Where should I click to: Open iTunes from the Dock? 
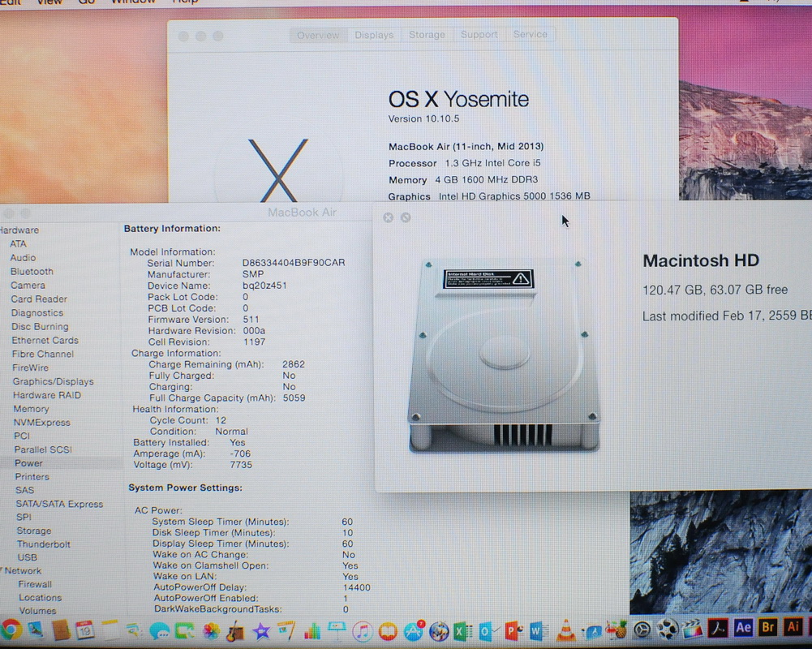tap(363, 631)
